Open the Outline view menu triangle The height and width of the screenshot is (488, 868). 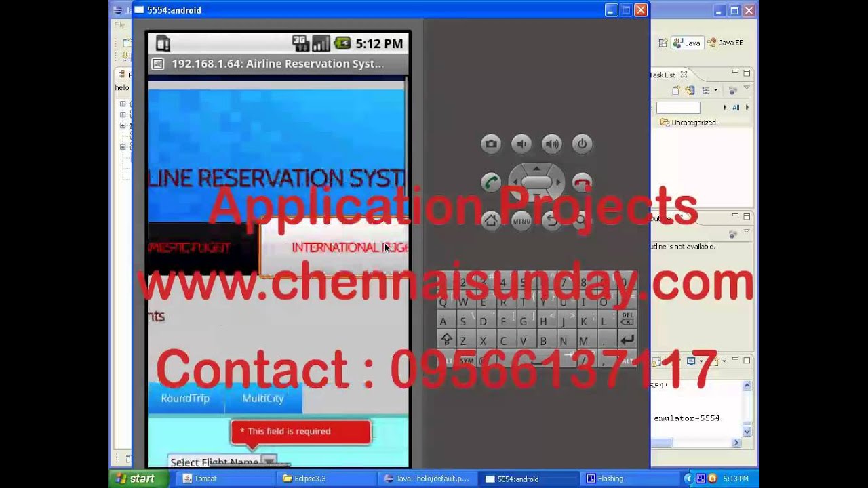747,231
